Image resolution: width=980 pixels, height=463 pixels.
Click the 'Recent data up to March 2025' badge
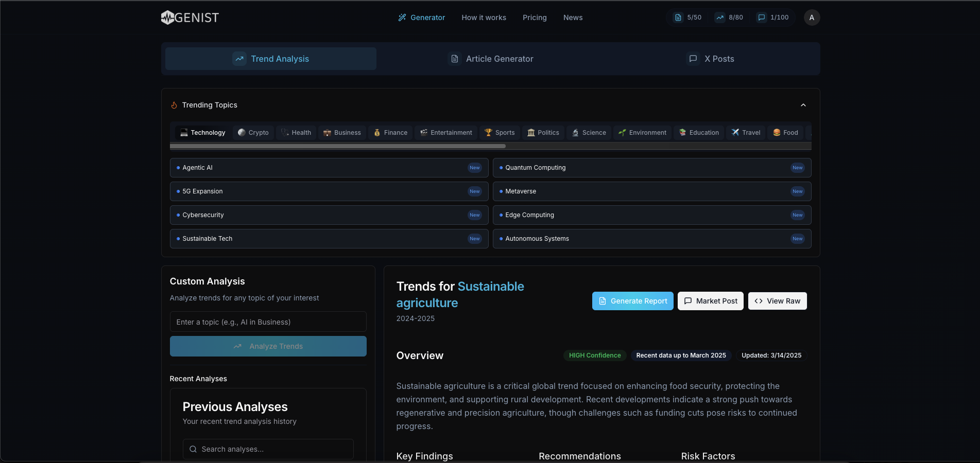coord(681,355)
